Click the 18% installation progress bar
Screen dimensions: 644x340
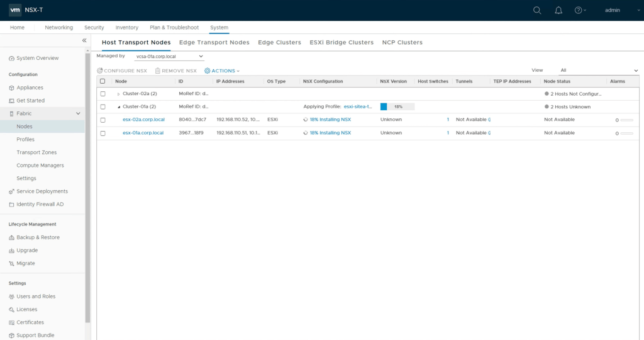point(397,107)
